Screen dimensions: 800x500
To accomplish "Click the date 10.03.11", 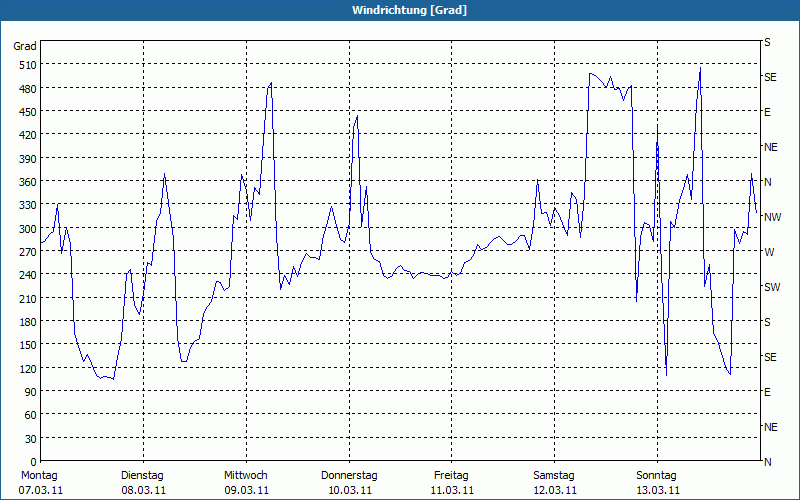I will pyautogui.click(x=350, y=491).
